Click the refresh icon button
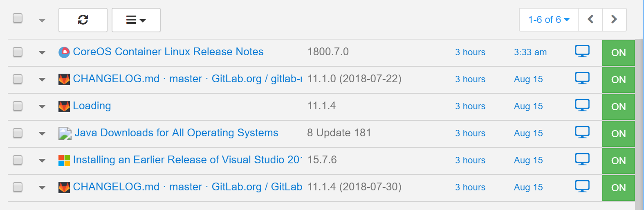 pos(83,20)
